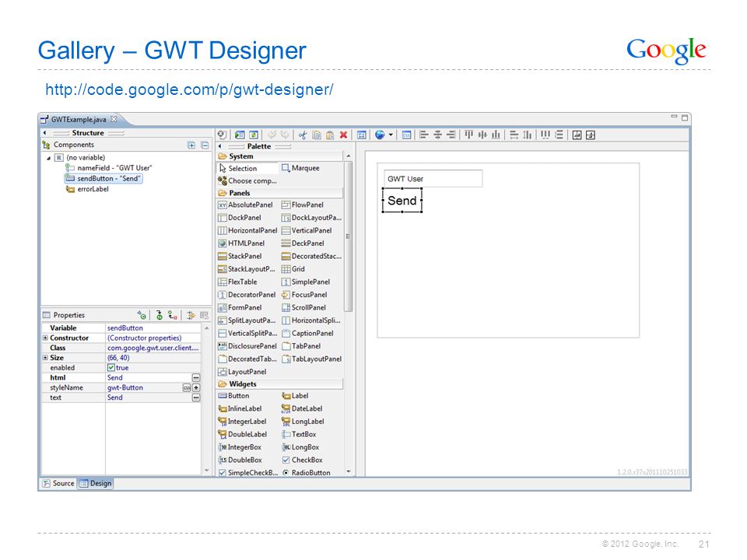Click the Variable value sendButton field
The width and height of the screenshot is (747, 560).
coord(153,328)
